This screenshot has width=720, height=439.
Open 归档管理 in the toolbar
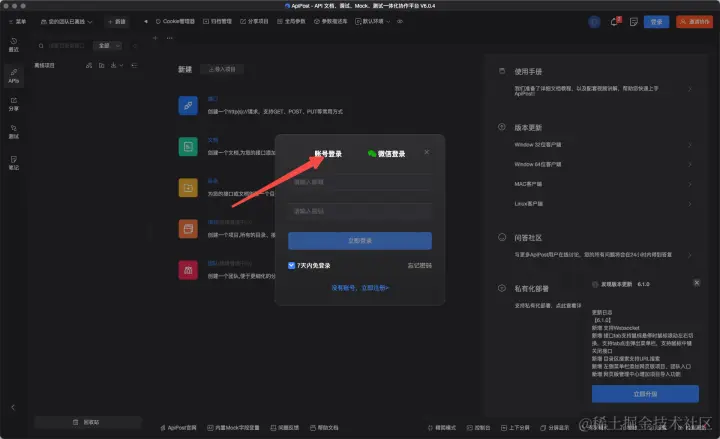tap(217, 22)
